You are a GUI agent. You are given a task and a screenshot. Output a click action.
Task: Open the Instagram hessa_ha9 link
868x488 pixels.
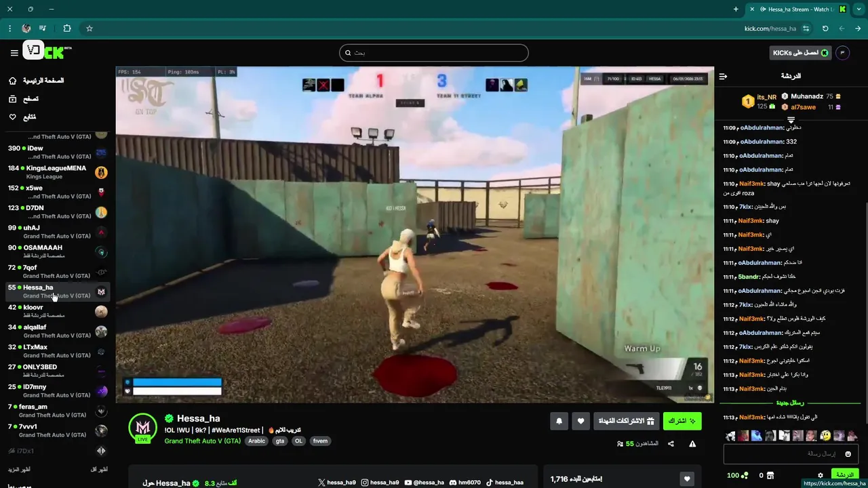click(x=380, y=483)
